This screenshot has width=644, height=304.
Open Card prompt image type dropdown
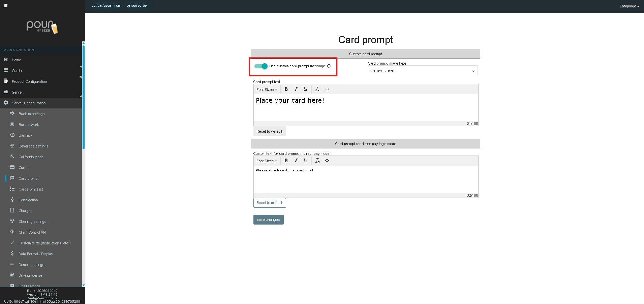[x=423, y=70]
